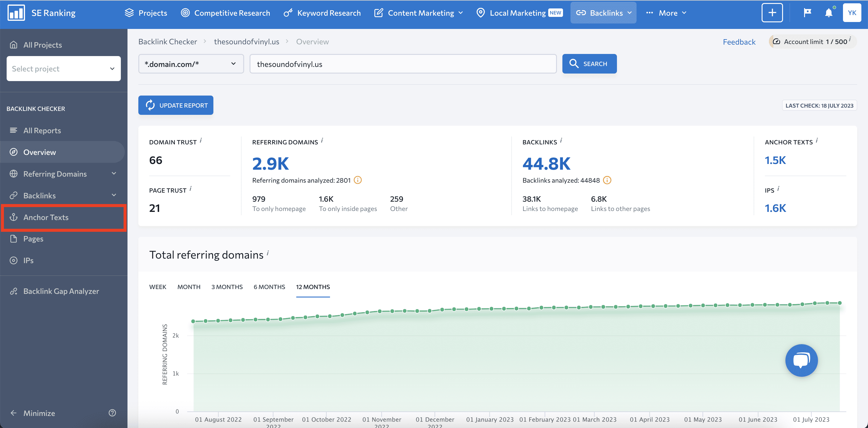Click thesoundofvinyl.us breadcrumb link
The height and width of the screenshot is (428, 868).
point(246,42)
